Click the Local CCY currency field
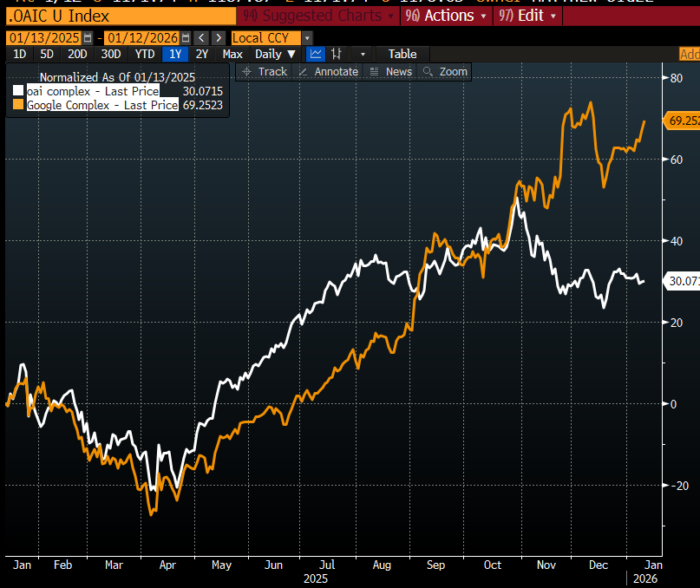The width and height of the screenshot is (700, 588). point(266,38)
